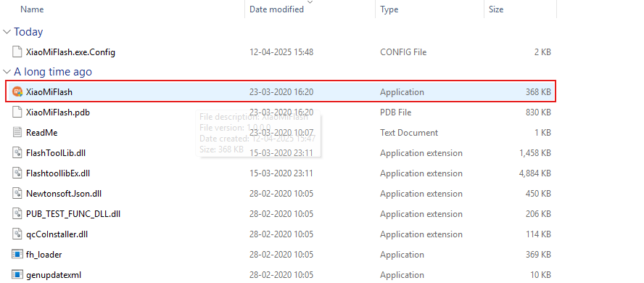Click the 450 KB size cell
The image size is (644, 283).
538,194
